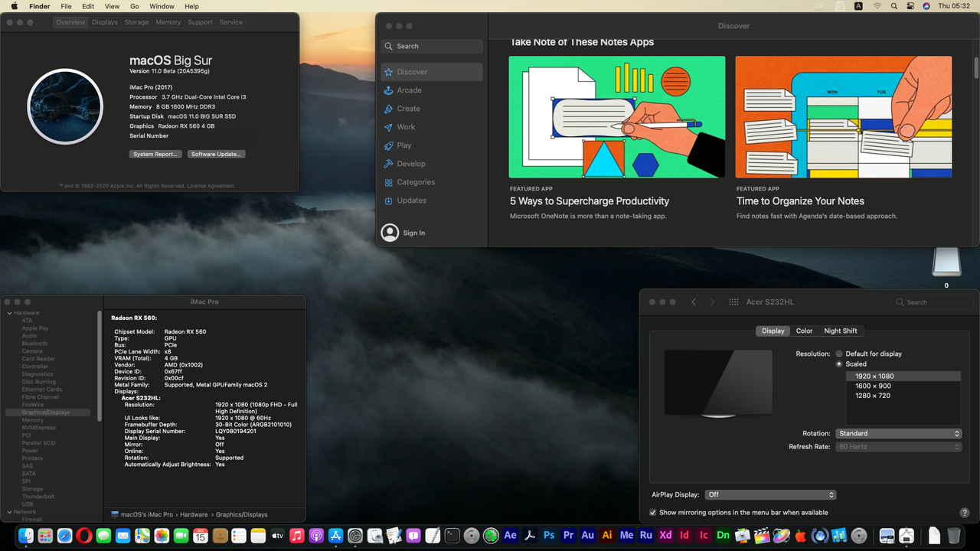980x551 pixels.
Task: Open Calendar in the Dock
Action: click(x=201, y=536)
